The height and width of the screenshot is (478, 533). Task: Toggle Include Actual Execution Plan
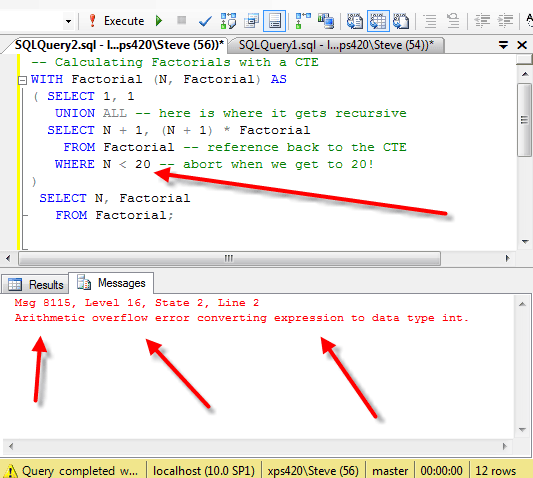pyautogui.click(x=303, y=21)
